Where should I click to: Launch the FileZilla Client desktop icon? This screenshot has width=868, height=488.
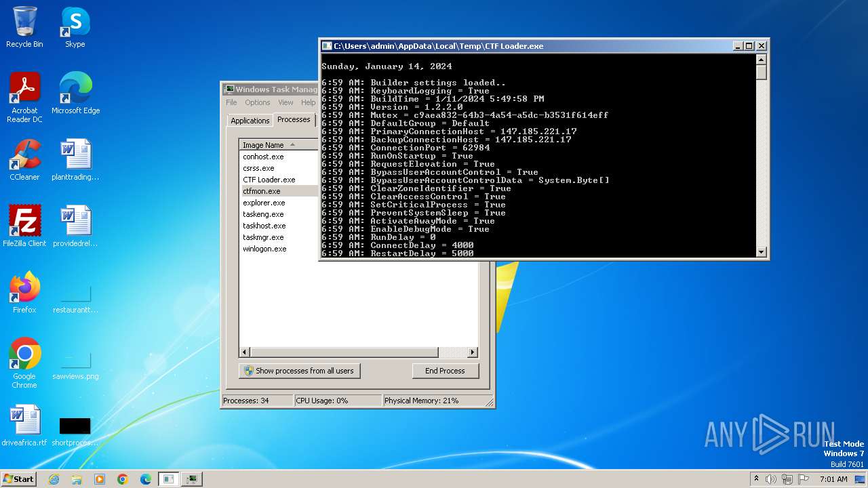(24, 226)
